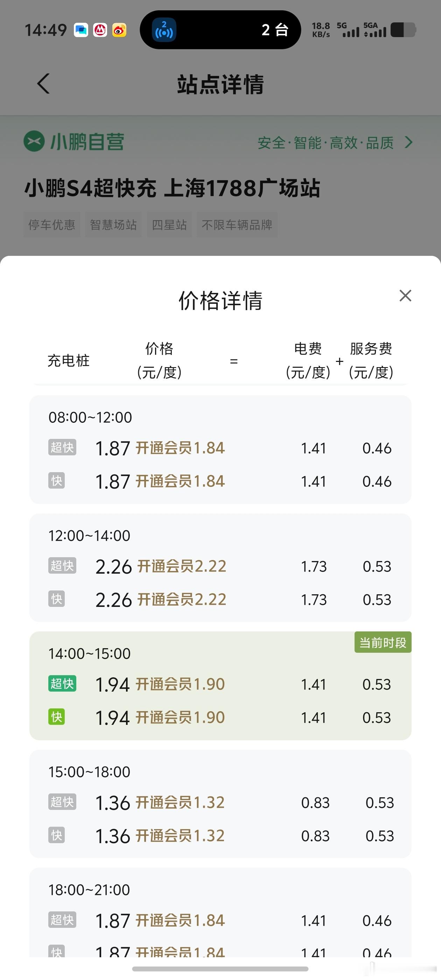Select the 停车优惠 tag
Image resolution: width=441 pixels, height=980 pixels.
click(x=52, y=224)
